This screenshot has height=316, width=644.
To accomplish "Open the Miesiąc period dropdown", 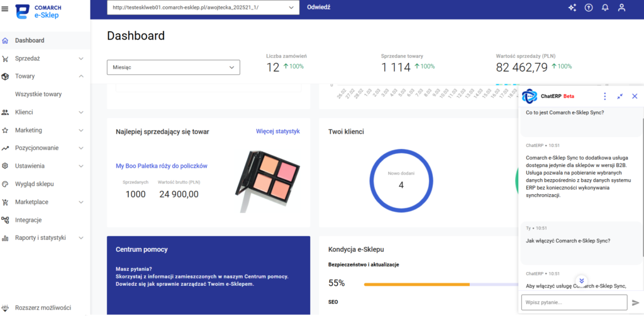I will tap(173, 67).
